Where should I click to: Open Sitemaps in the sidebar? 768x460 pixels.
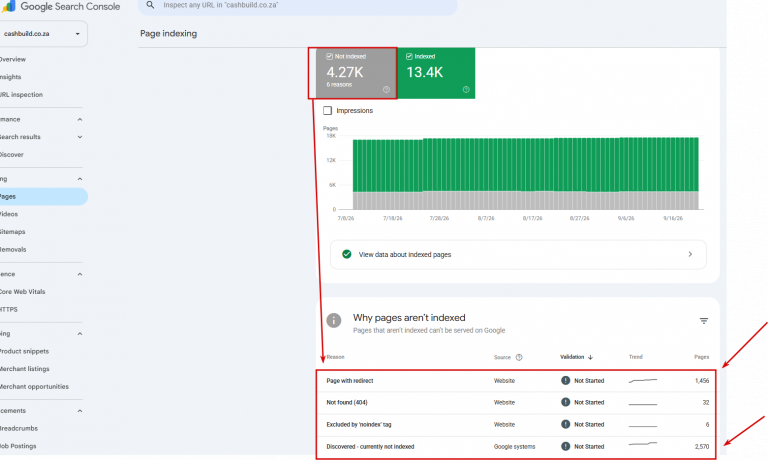point(13,232)
